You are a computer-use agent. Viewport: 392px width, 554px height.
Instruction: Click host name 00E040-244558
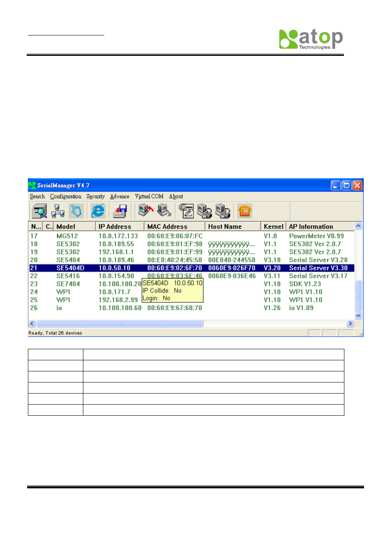[232, 260]
